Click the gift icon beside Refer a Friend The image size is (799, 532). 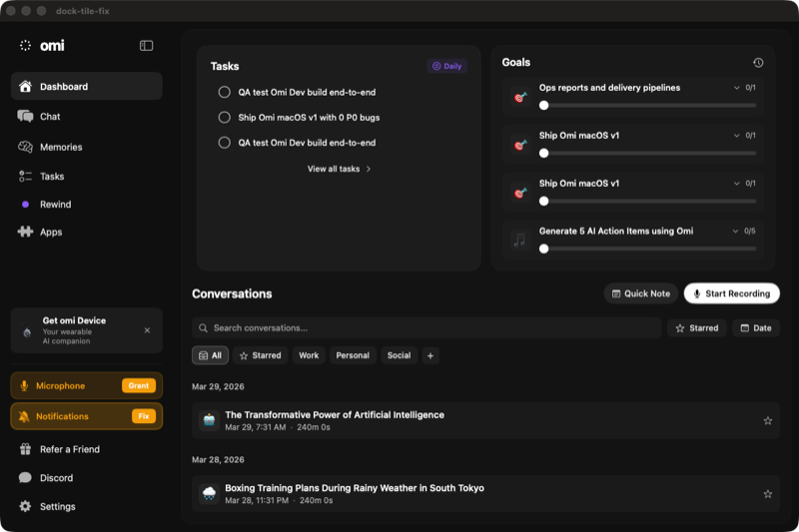25,449
